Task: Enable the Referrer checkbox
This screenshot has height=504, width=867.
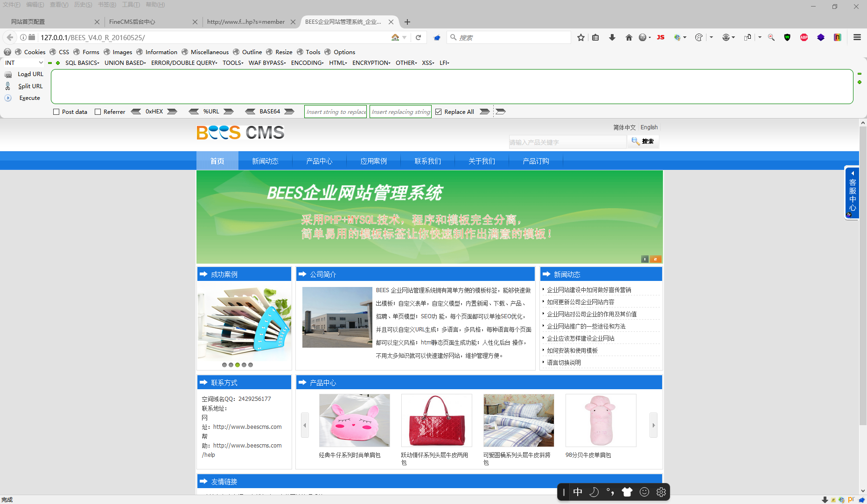Action: point(98,112)
